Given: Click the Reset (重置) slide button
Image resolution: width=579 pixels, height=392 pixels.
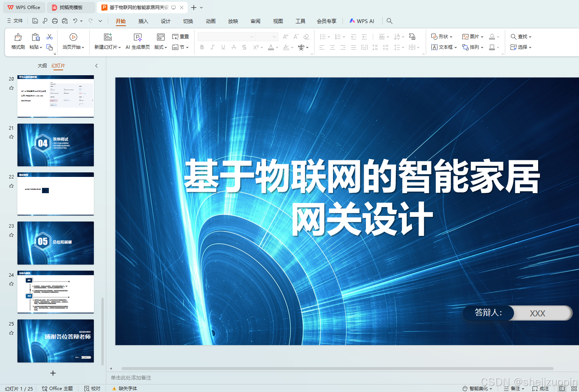Looking at the screenshot, I should [x=181, y=37].
